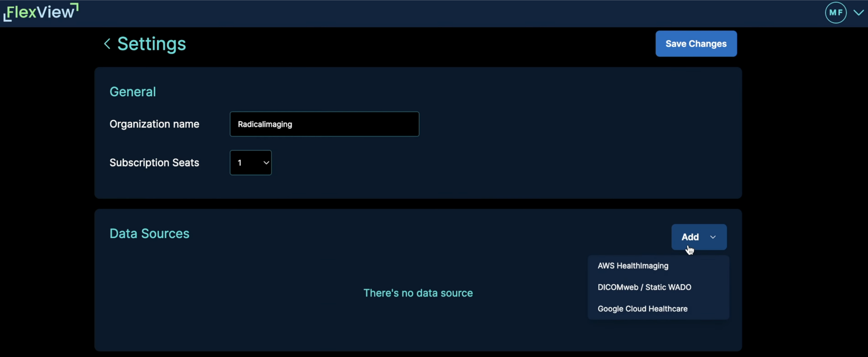Go back using the Settings arrow

coord(107,44)
